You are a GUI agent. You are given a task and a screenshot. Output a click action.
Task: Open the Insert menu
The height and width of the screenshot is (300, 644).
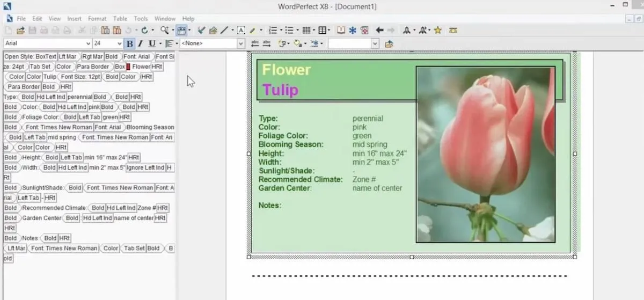74,19
